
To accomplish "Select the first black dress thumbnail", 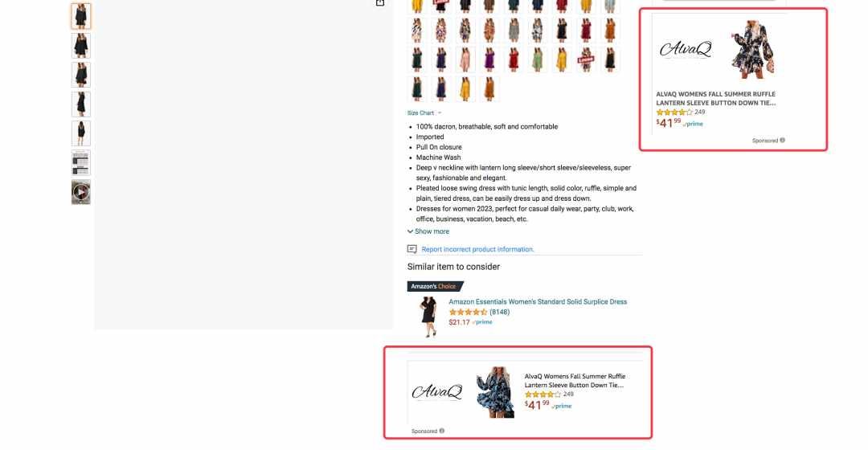I will tap(81, 16).
